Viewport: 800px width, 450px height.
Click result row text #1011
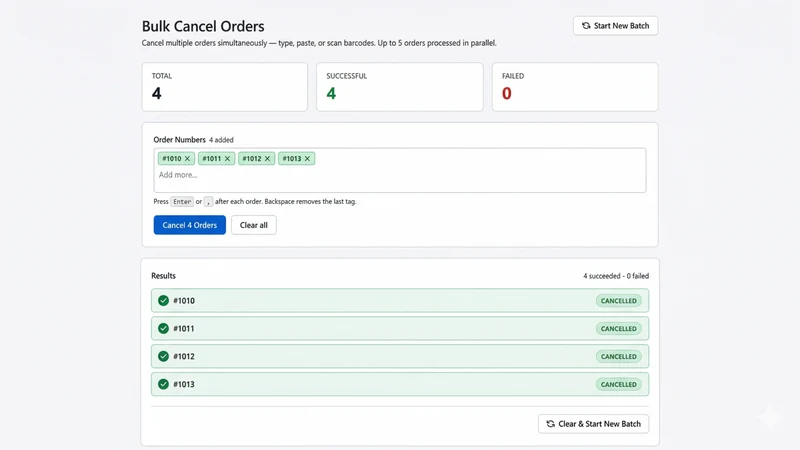point(184,329)
